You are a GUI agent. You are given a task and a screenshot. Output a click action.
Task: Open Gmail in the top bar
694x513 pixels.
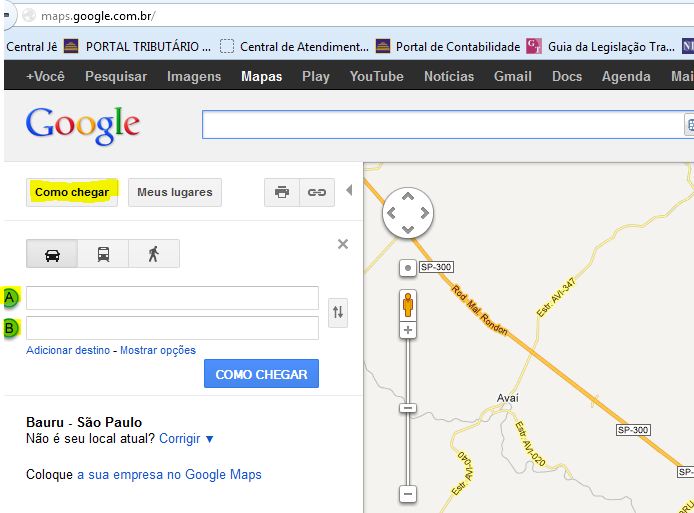tap(513, 76)
